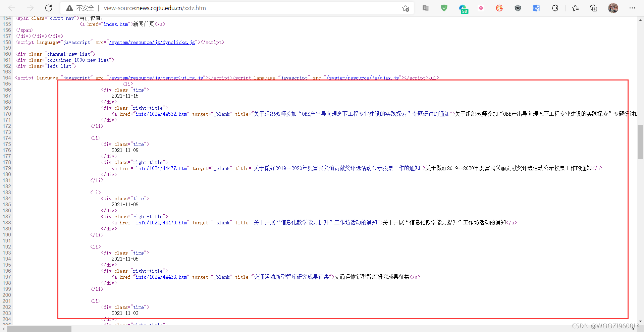The height and width of the screenshot is (332, 644).
Task: Click line number 170 in the gutter
Action: pyautogui.click(x=7, y=114)
